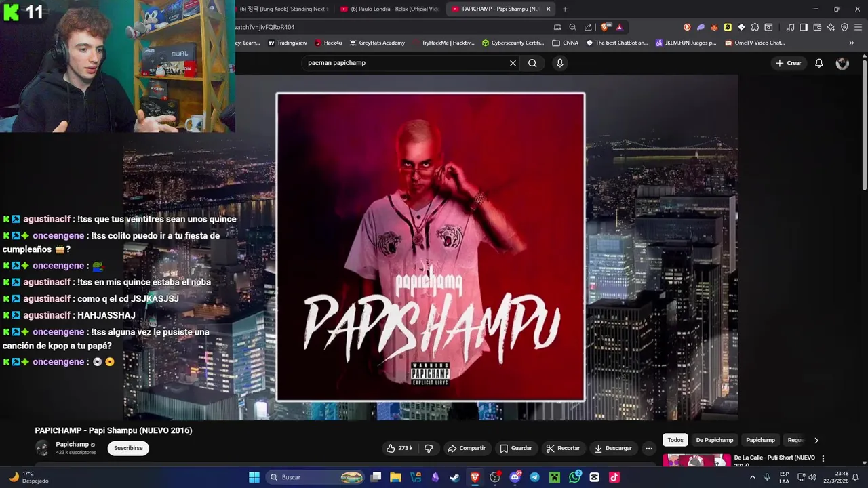Open more video actions (three dots)

click(x=649, y=448)
